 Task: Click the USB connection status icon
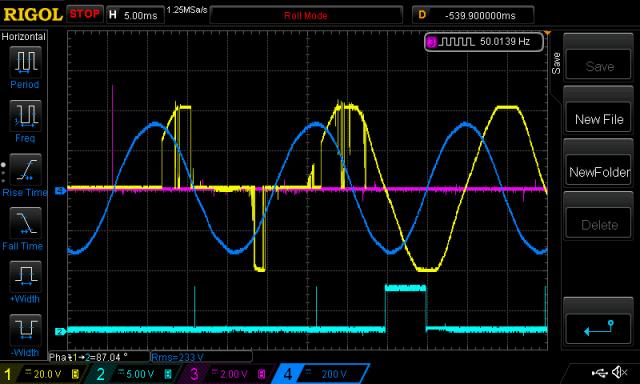point(599,373)
